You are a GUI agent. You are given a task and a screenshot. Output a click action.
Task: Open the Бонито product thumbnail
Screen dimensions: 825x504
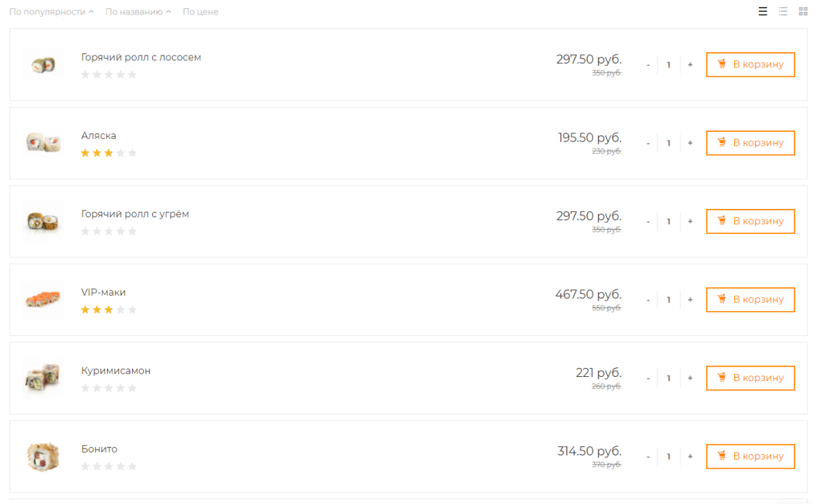tap(42, 456)
